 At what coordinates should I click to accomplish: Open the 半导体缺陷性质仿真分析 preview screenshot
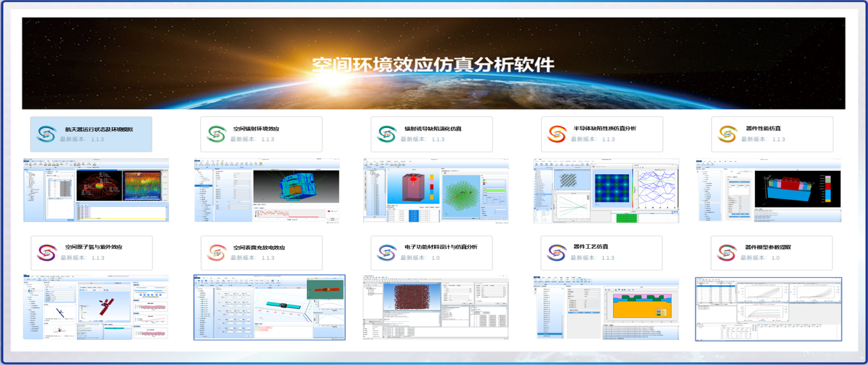click(607, 191)
